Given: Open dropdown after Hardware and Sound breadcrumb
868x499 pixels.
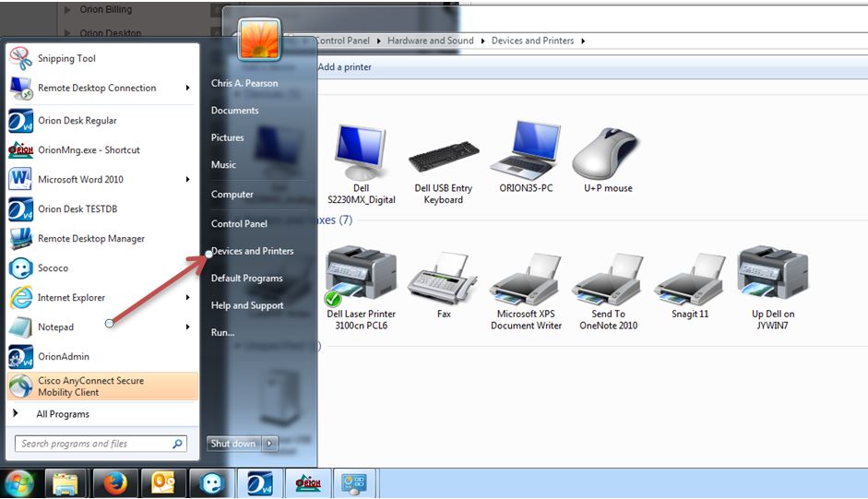Looking at the screenshot, I should pos(482,41).
